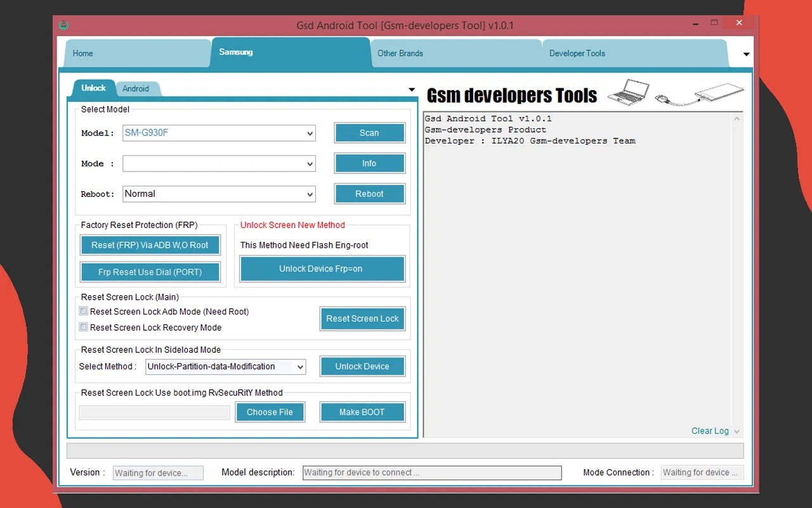Click the bottom progress bar
This screenshot has width=812, height=508.
click(405, 451)
